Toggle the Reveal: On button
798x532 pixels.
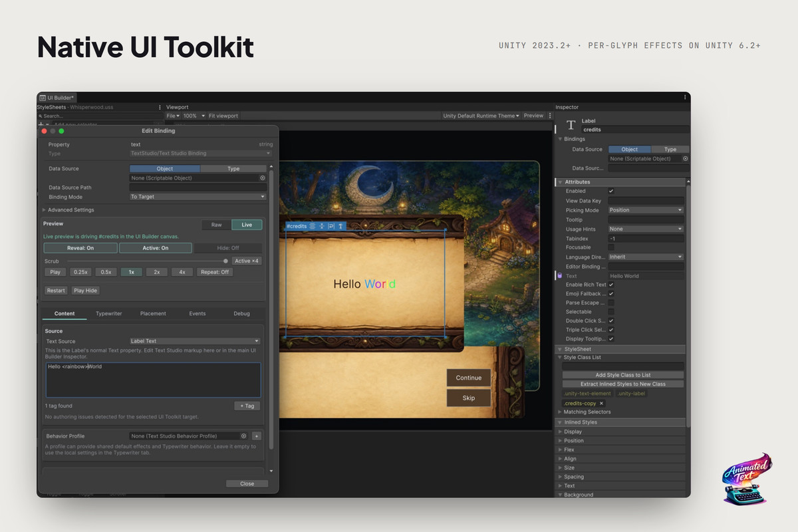coord(80,248)
